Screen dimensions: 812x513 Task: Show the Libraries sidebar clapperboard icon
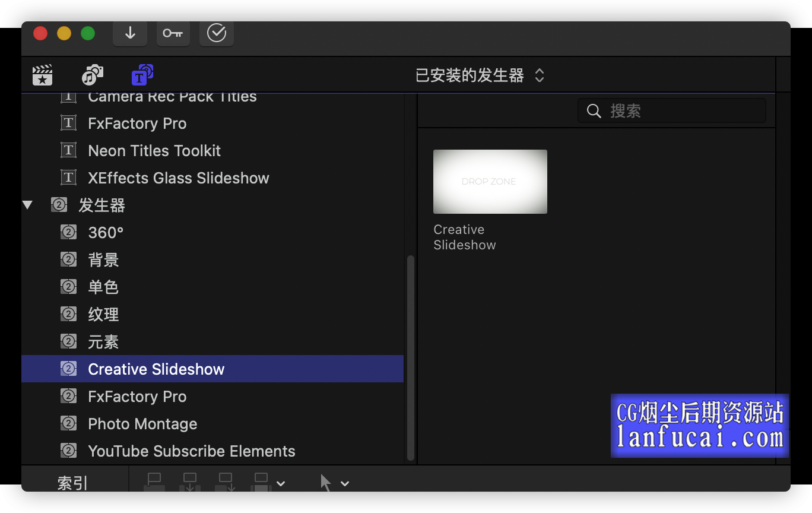pos(42,75)
